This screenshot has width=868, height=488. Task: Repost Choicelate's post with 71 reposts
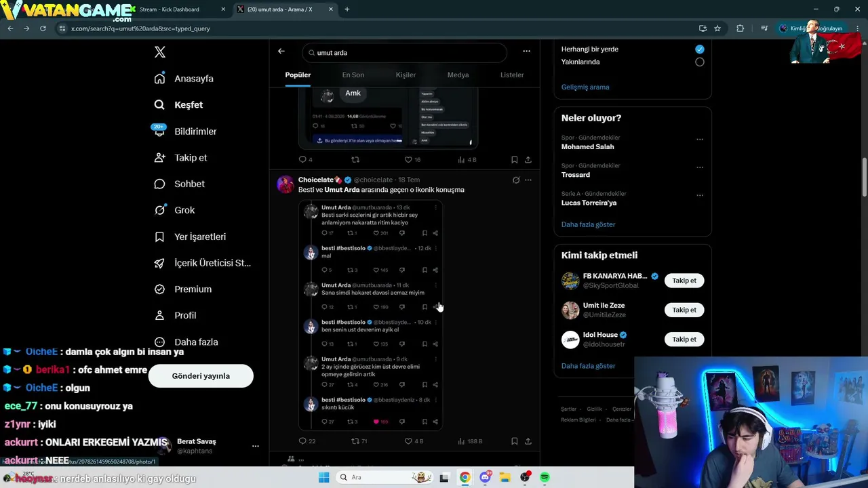coord(355,441)
